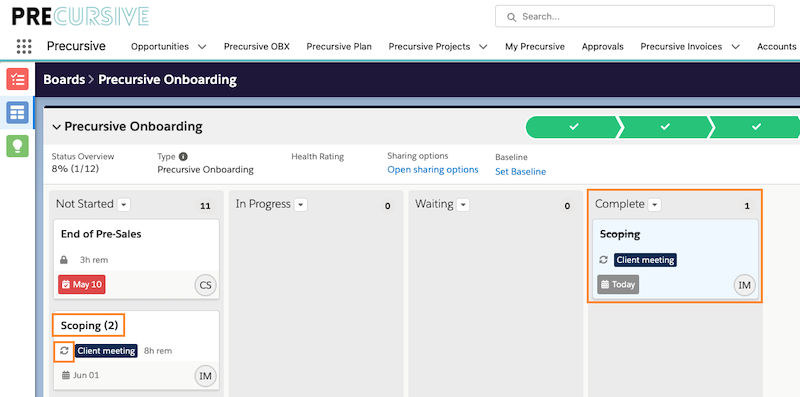Viewport: 800px width, 397px height.
Task: Click into the Search field
Action: 635,16
